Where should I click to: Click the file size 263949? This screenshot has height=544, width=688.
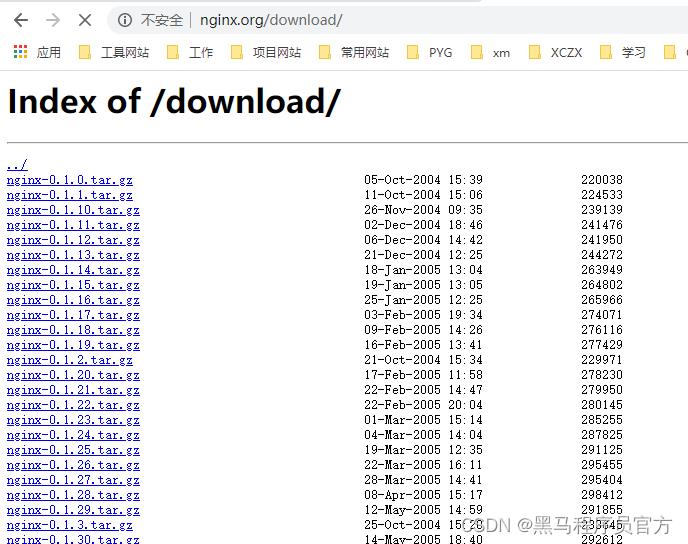point(602,269)
